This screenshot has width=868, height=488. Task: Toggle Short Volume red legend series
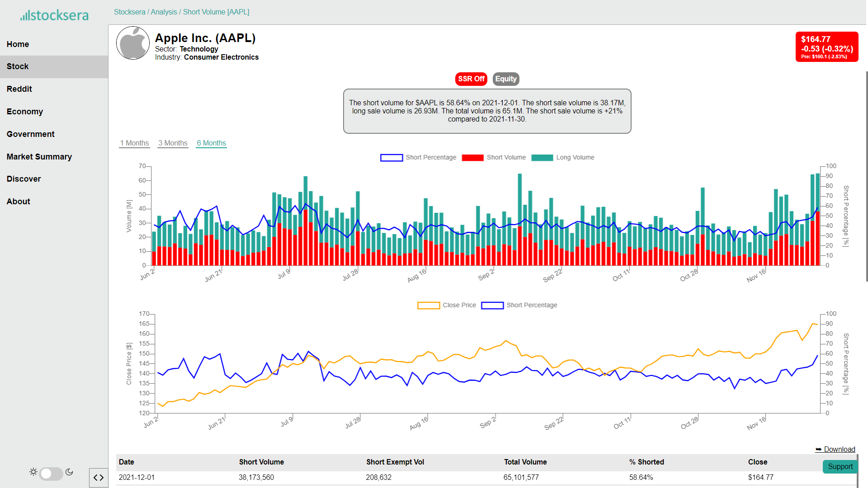point(494,157)
